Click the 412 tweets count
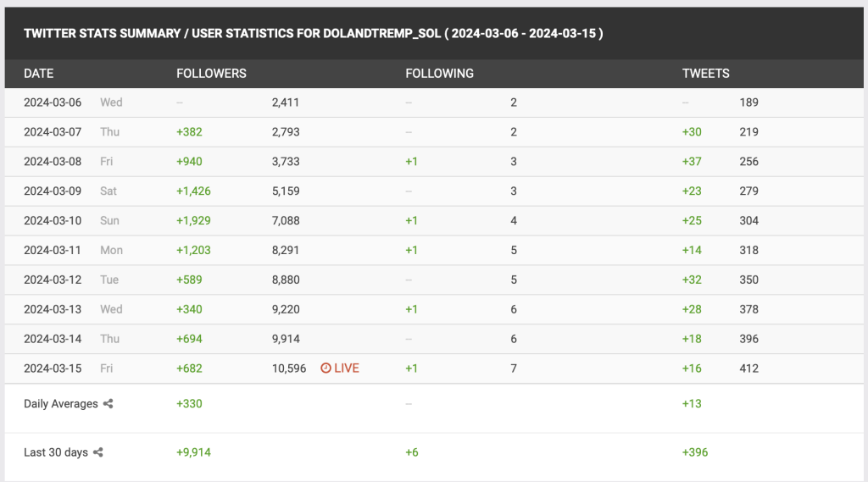The height and width of the screenshot is (482, 868). [748, 368]
